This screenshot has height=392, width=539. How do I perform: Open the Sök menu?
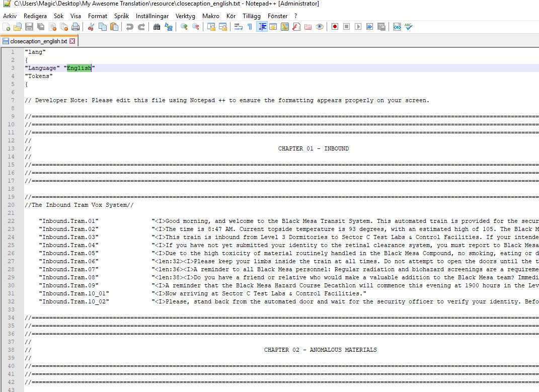[59, 16]
